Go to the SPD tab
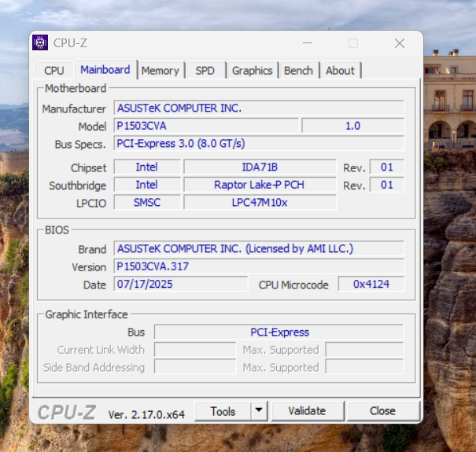This screenshot has width=476, height=452. (205, 71)
